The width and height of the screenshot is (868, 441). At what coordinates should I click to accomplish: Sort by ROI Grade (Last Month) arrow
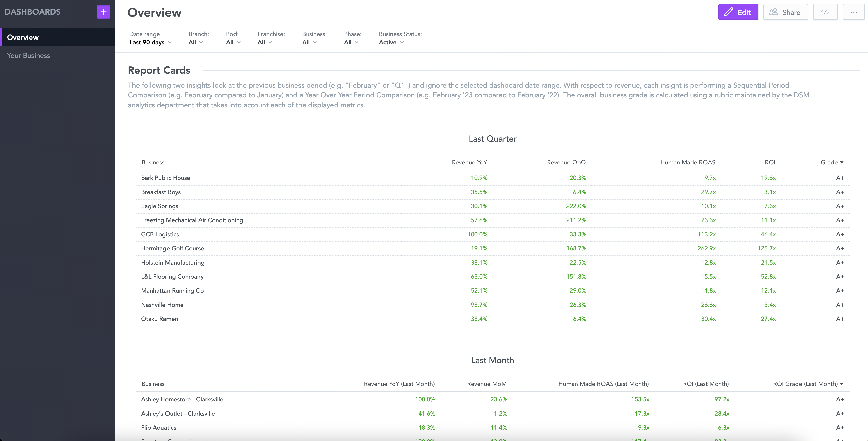[x=841, y=384]
